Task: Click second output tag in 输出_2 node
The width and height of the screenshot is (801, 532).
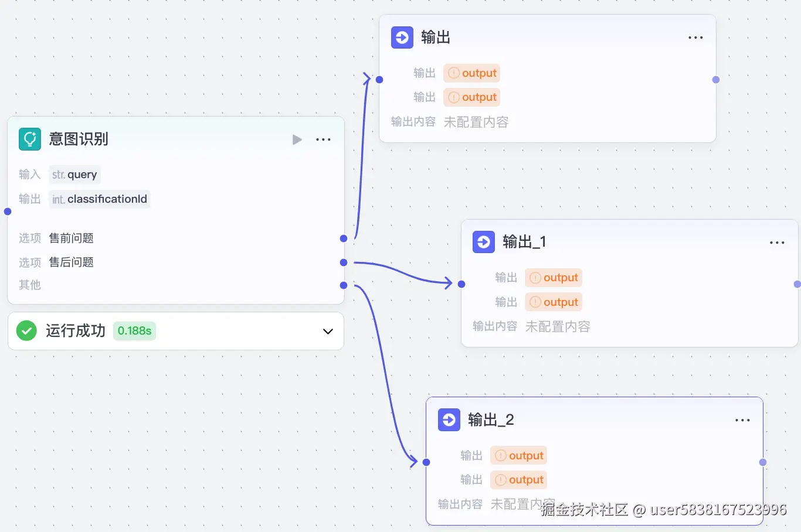Action: (519, 480)
